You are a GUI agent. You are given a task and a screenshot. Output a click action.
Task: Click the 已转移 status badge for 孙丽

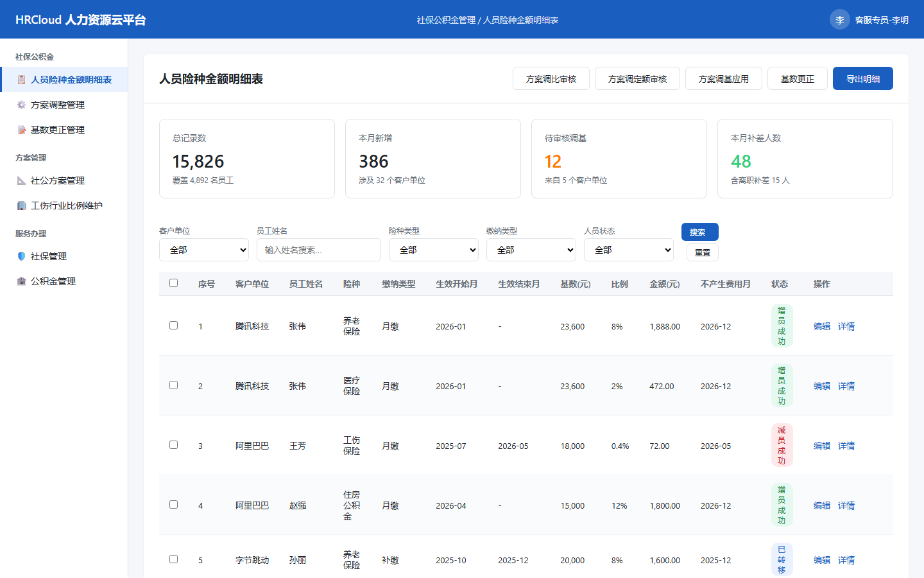[782, 559]
